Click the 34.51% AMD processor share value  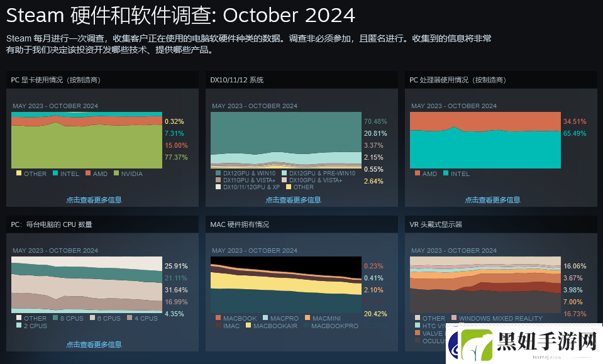coord(575,121)
